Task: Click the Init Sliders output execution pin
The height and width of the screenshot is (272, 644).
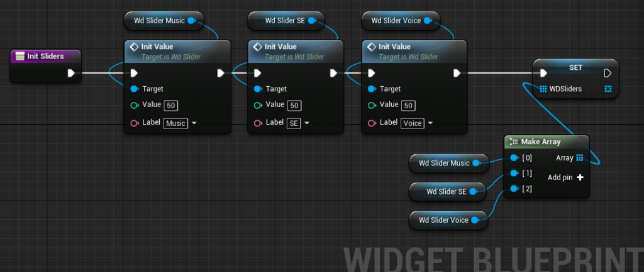Action: coord(72,73)
